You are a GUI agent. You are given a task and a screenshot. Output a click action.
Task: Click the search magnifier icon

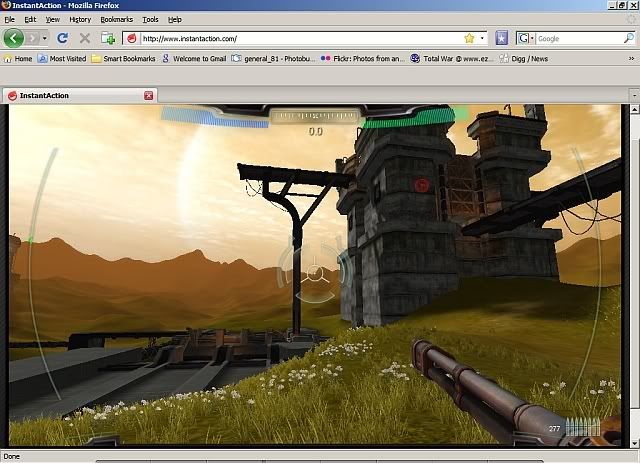coord(627,38)
